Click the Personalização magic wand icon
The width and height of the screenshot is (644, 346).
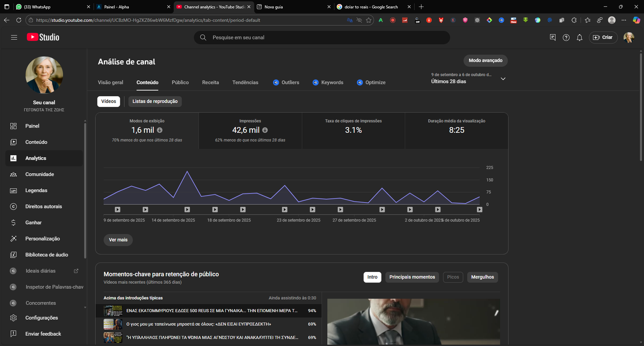13,239
